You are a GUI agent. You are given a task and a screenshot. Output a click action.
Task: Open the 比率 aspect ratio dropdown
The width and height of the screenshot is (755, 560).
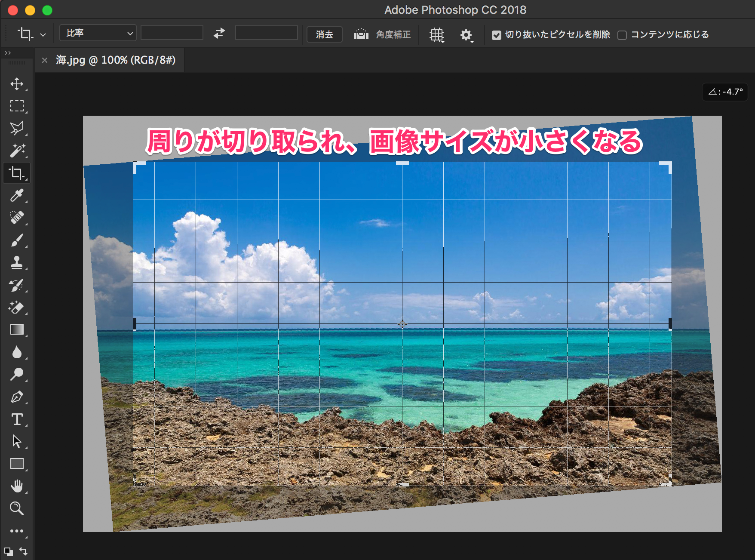(x=98, y=33)
